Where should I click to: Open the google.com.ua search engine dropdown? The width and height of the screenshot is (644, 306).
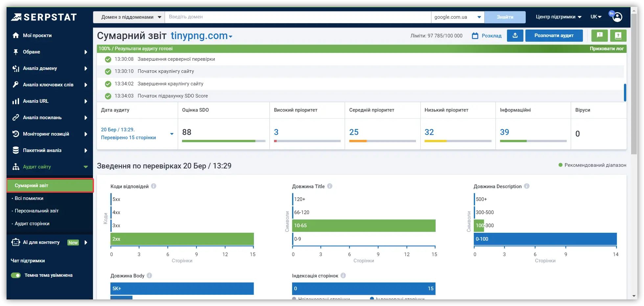458,17
